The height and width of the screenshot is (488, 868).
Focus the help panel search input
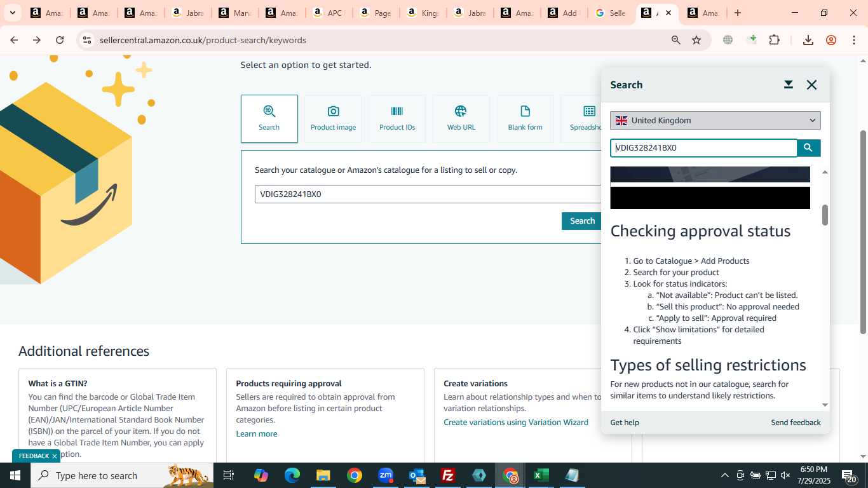point(703,148)
